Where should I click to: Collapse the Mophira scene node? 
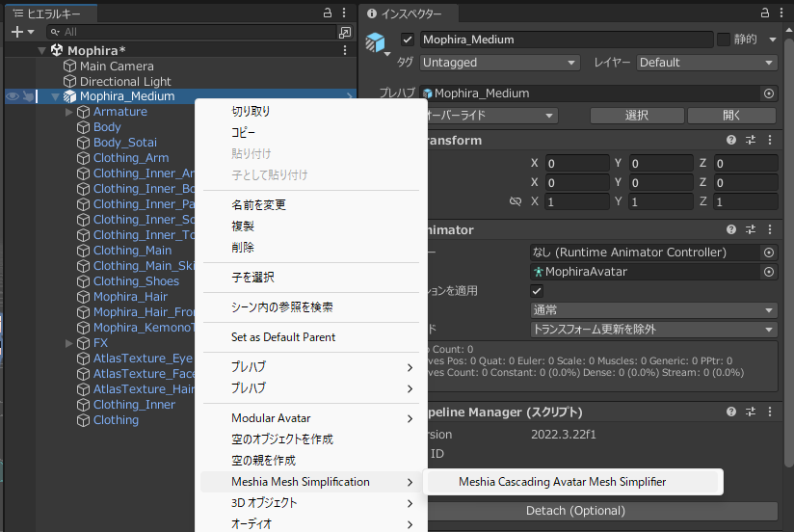pyautogui.click(x=42, y=51)
